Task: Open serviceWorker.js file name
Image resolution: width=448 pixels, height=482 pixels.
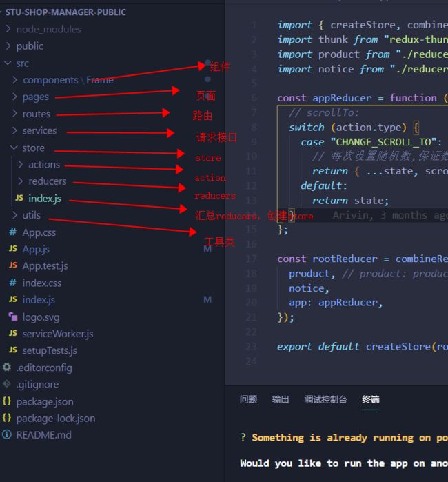Action: click(x=58, y=334)
